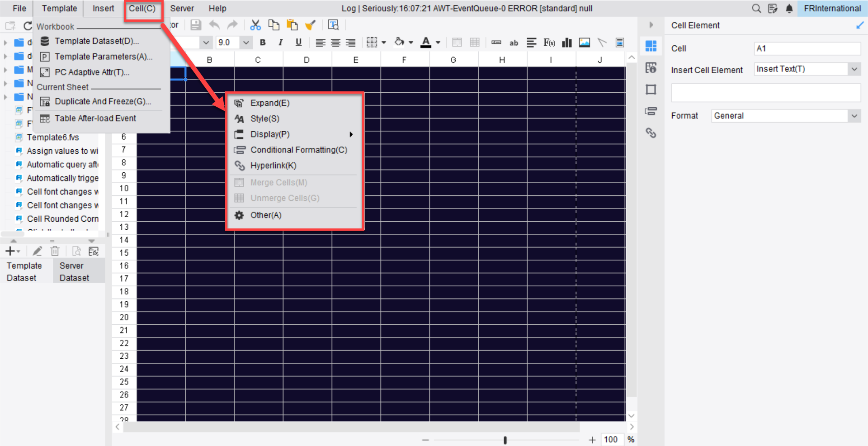This screenshot has height=446, width=868.
Task: Click the background fill color bucket
Action: pyautogui.click(x=399, y=43)
